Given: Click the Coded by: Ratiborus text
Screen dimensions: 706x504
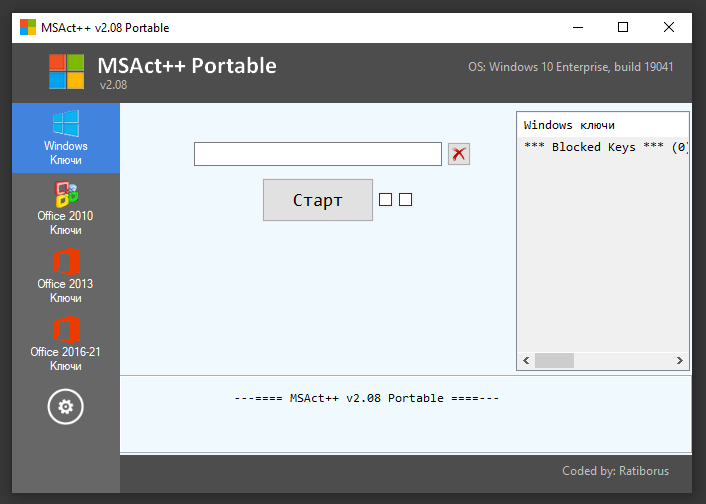Looking at the screenshot, I should (617, 470).
